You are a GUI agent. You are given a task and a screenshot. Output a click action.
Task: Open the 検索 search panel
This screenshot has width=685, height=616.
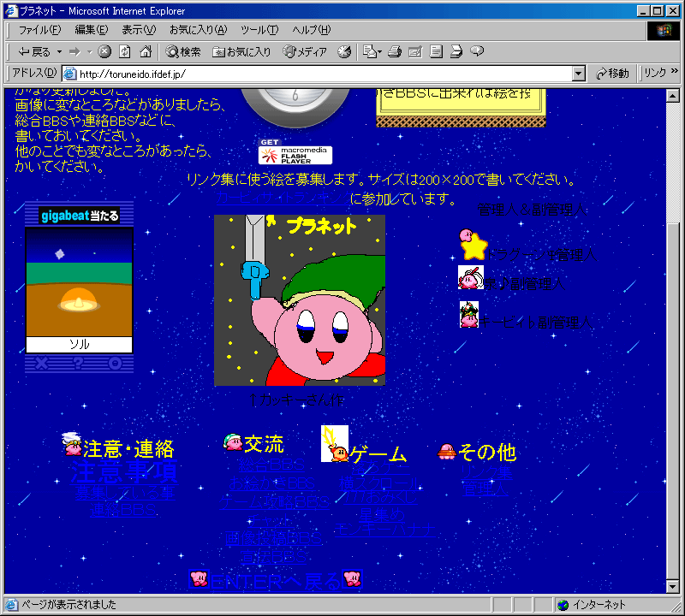pos(182,52)
